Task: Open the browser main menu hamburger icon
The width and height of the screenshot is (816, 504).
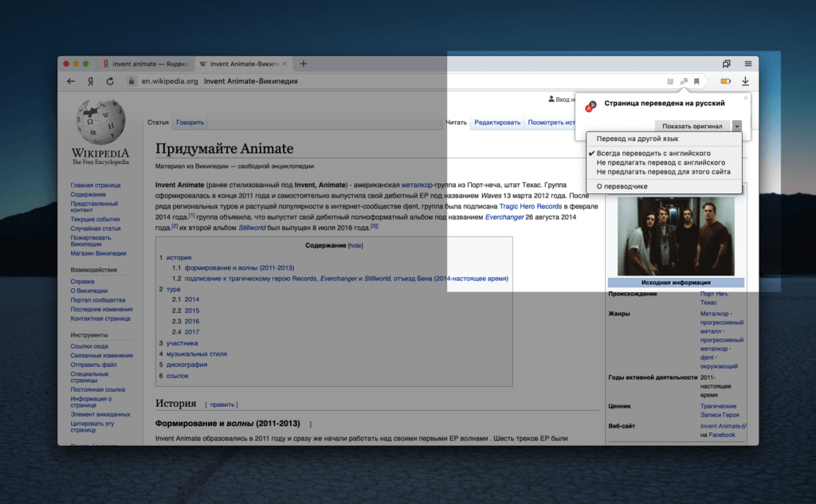Action: click(747, 64)
